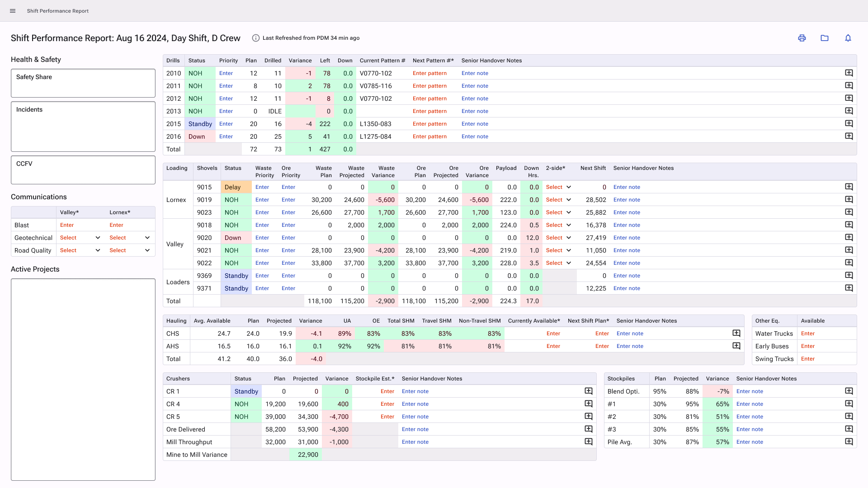Add comment for CR 5 crusher row
This screenshot has width=868, height=488.
(x=589, y=417)
